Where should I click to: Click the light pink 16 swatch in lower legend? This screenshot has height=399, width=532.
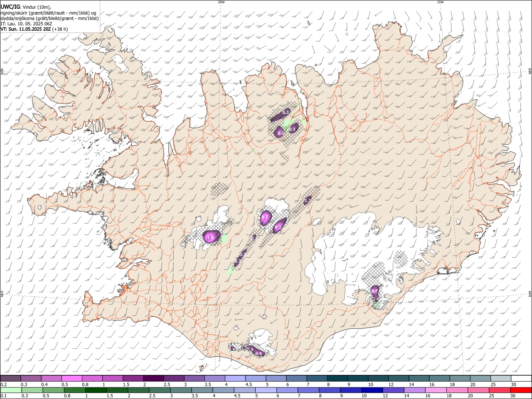pos(436,390)
